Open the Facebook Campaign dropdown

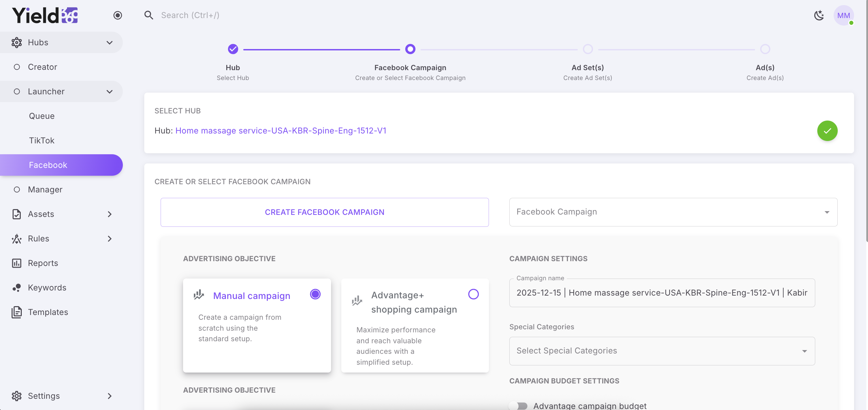[673, 212]
